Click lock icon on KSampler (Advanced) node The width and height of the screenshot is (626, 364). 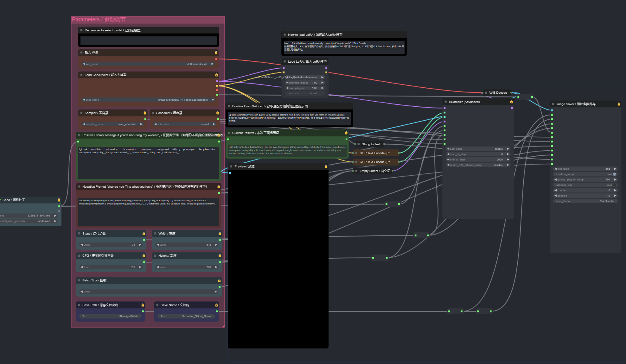coord(511,102)
